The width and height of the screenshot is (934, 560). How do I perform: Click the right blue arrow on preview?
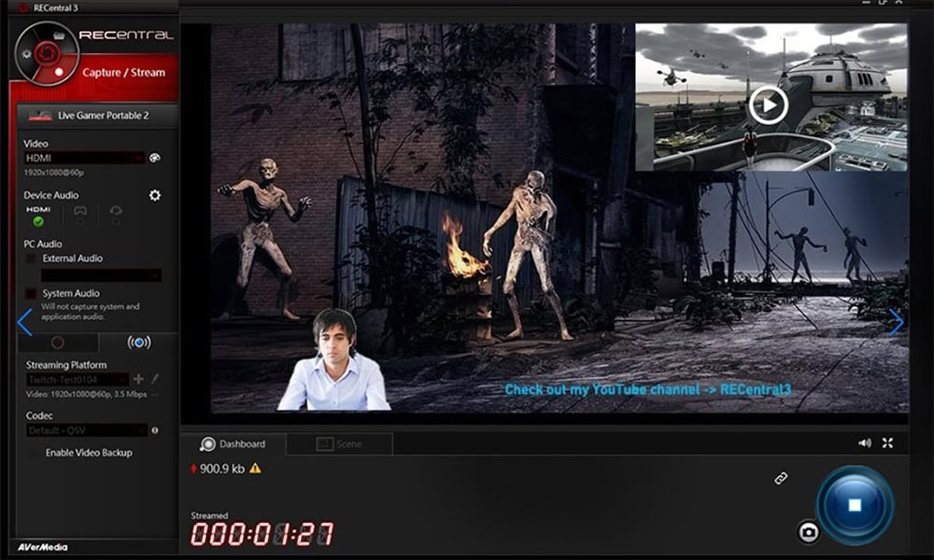[896, 322]
